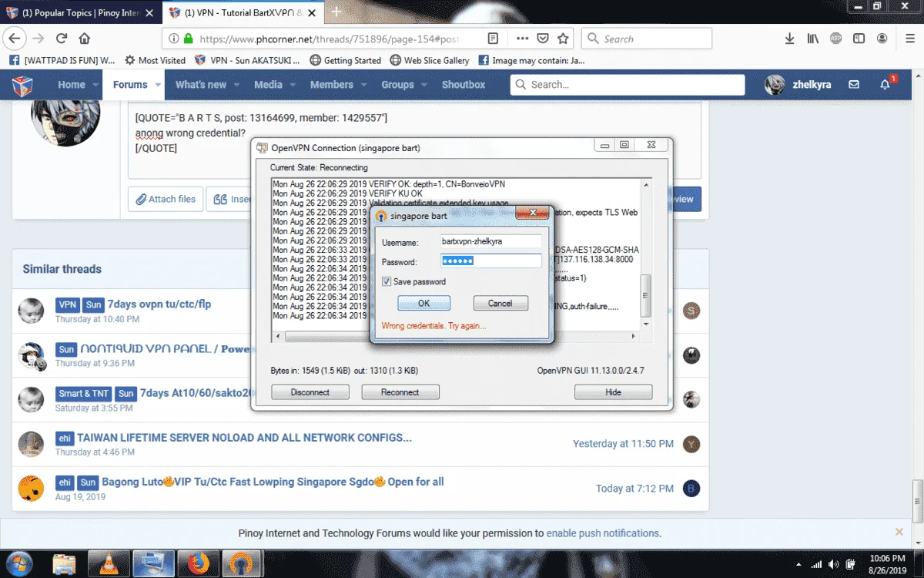
Task: Expand the What's new dropdown arrow
Action: 237,85
